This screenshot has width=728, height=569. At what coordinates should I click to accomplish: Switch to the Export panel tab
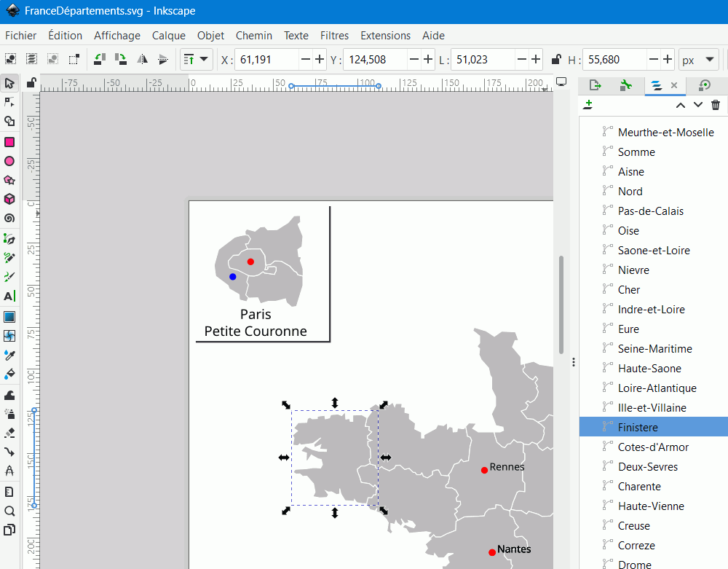point(595,85)
